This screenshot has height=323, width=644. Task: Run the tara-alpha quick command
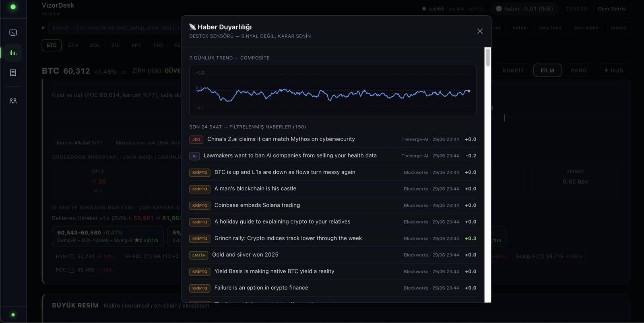tap(586, 28)
